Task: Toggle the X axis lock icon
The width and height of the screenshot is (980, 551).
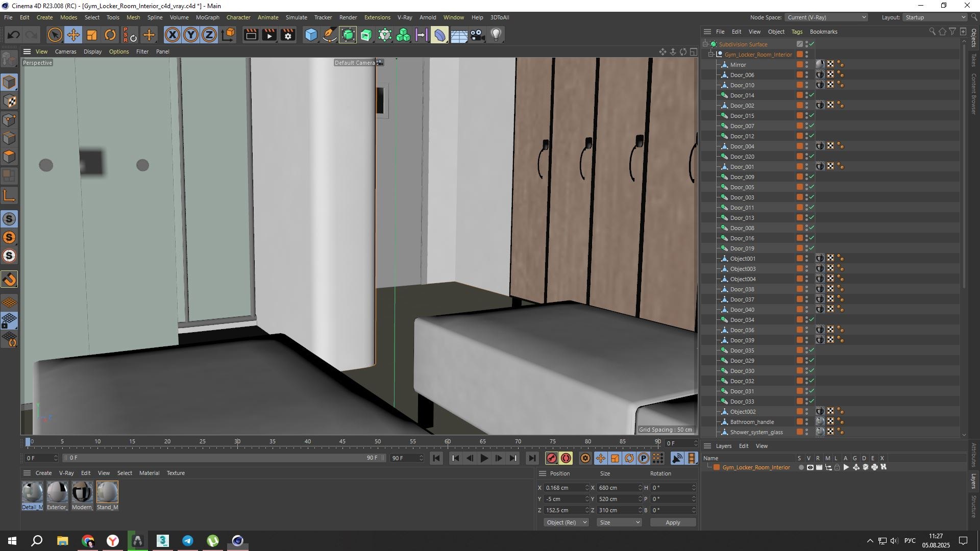Action: tap(173, 35)
